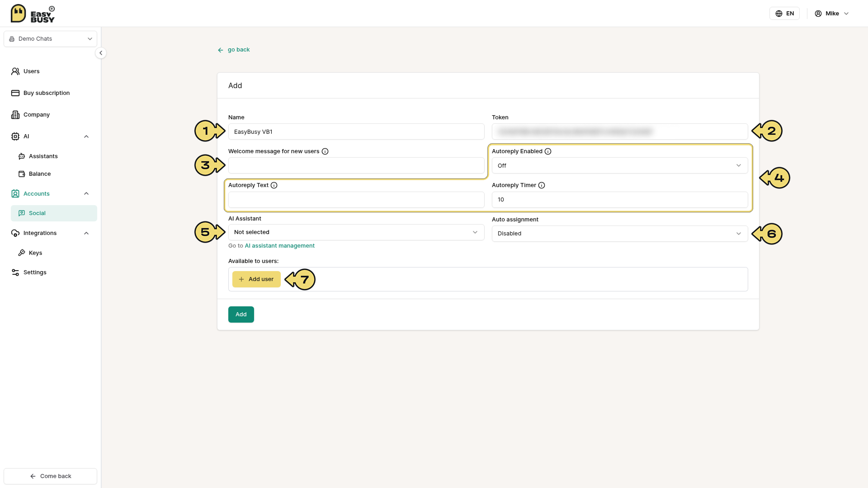The image size is (868, 488).
Task: Collapse the Accounts section chevron
Action: 86,194
